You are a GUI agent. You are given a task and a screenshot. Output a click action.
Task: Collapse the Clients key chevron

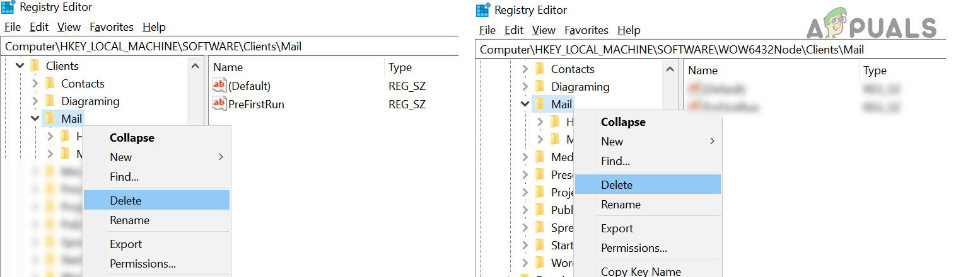(x=20, y=65)
